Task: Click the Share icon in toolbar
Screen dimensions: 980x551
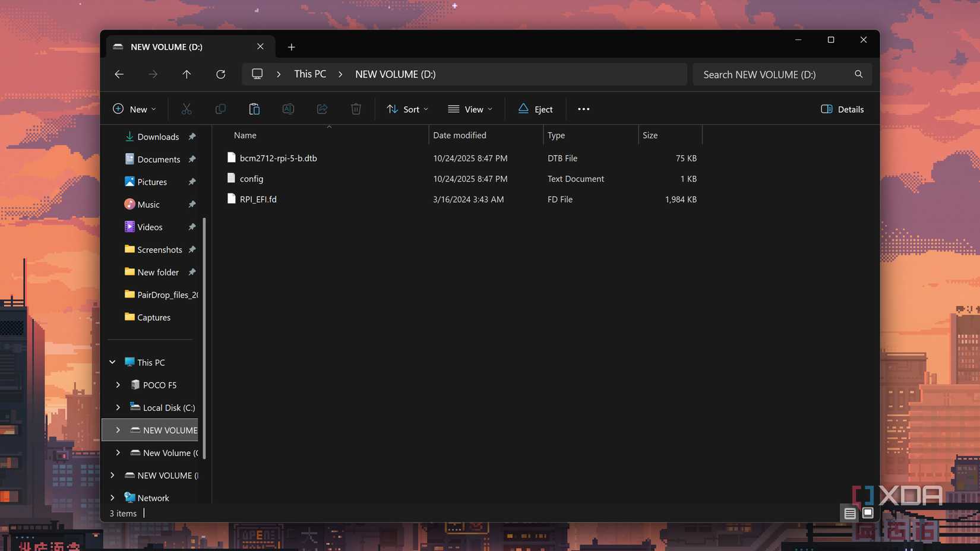Action: [322, 109]
